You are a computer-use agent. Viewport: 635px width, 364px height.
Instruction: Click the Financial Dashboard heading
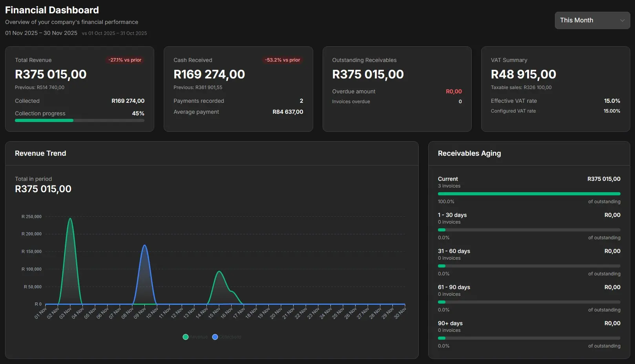(x=52, y=9)
